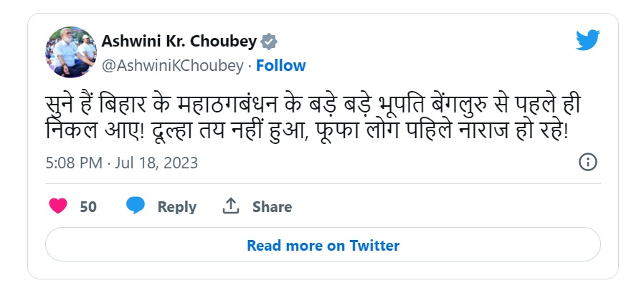Click the info circle icon
644x293 pixels.
(587, 162)
